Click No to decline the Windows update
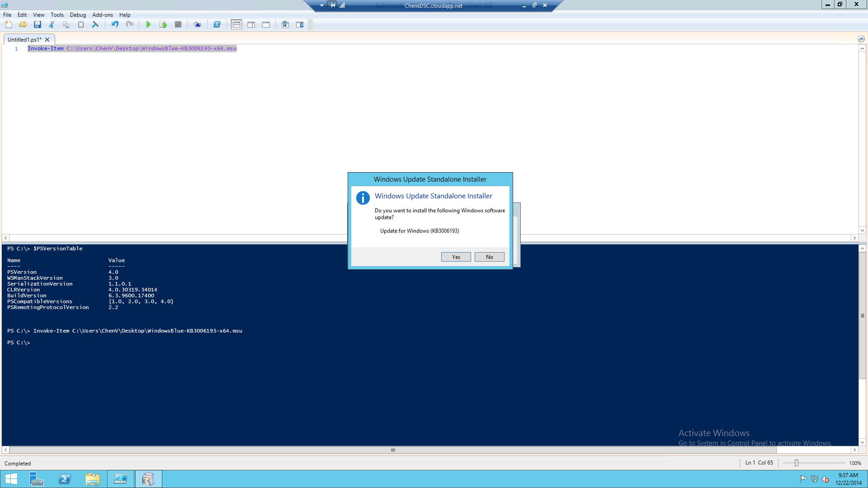868x488 pixels. [489, 257]
